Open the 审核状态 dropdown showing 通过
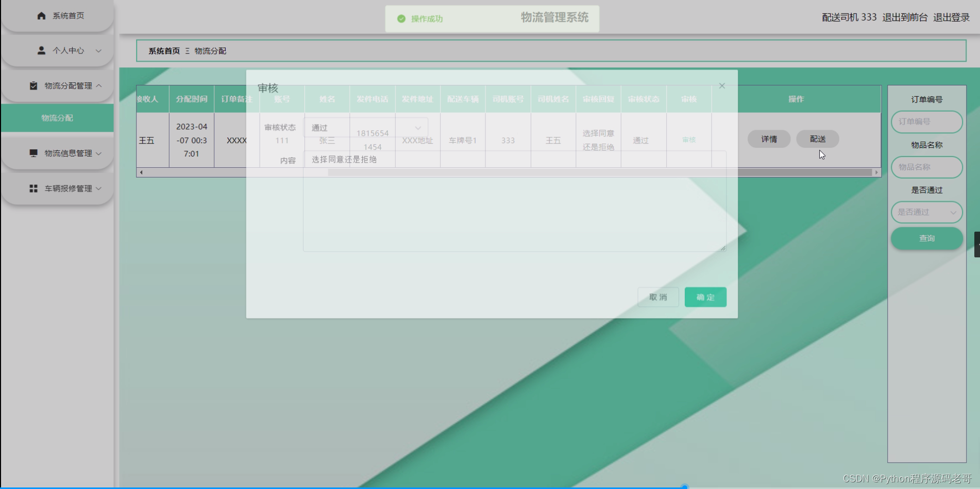 (x=366, y=128)
